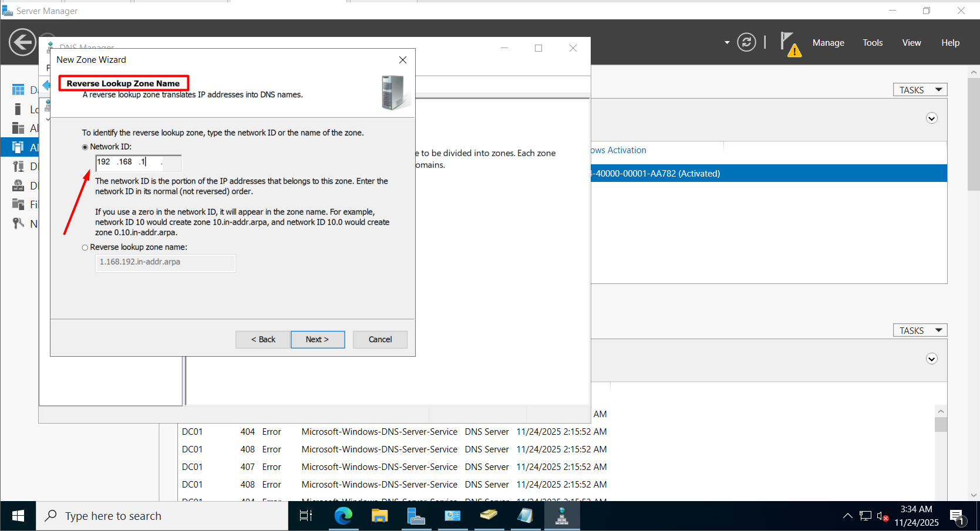Select the Reverse lookup zone name option
The image size is (980, 531).
85,248
